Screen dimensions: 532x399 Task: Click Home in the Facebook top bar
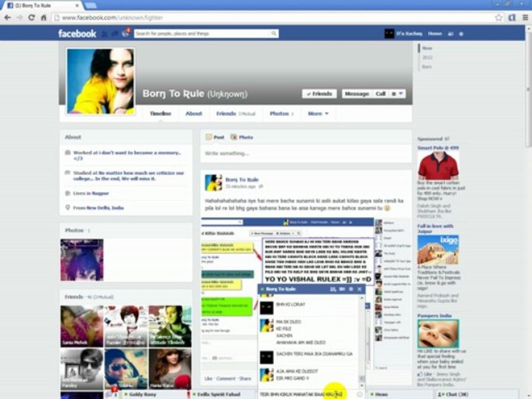tap(435, 34)
